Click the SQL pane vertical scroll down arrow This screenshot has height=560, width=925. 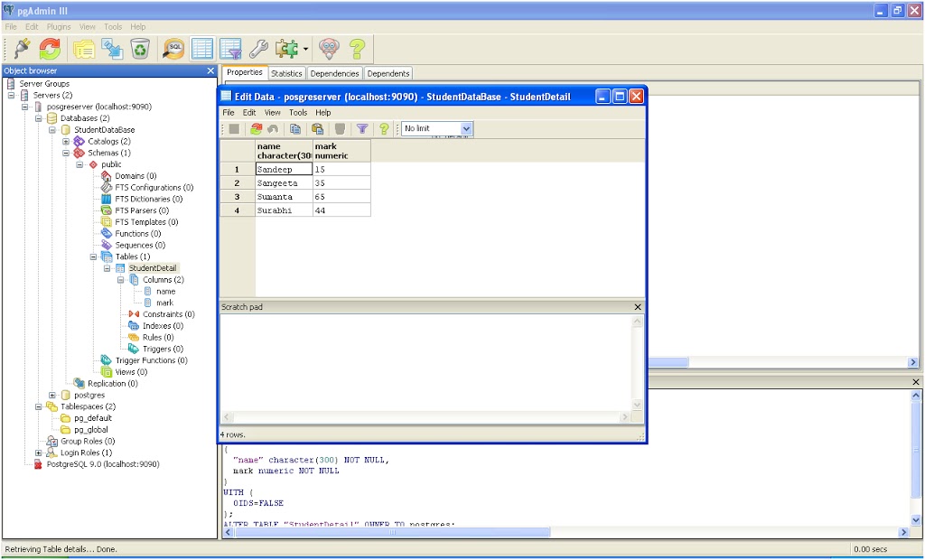click(x=915, y=520)
